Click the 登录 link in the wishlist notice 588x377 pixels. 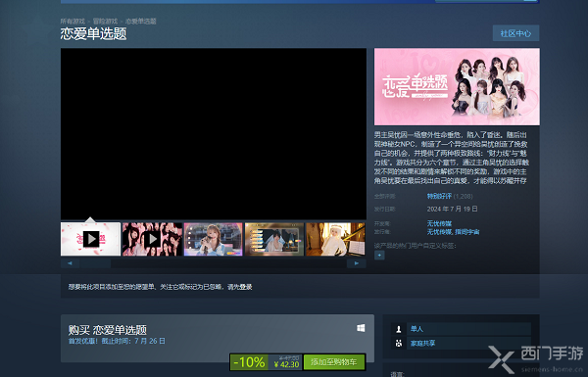pos(246,287)
